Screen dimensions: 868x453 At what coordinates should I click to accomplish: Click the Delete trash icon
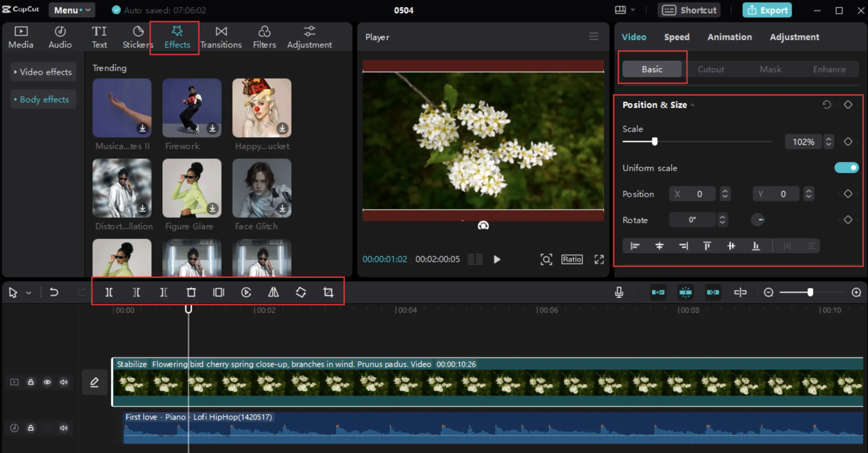(x=191, y=292)
